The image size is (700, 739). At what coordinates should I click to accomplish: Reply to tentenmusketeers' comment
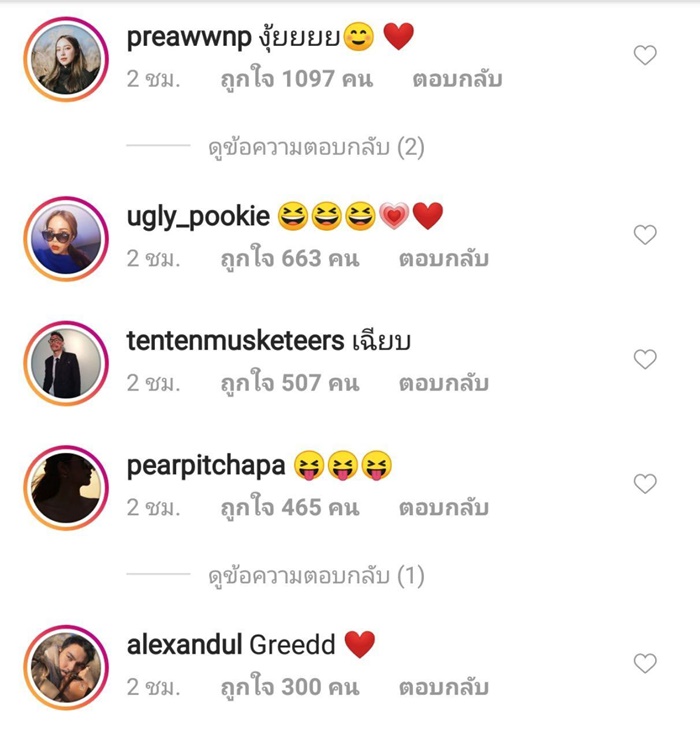444,383
